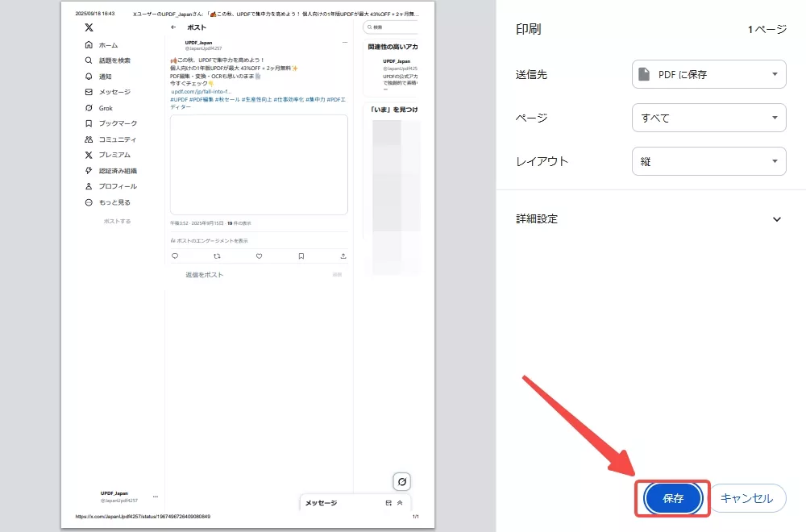The height and width of the screenshot is (532, 806).
Task: Click the もっと見る circle icon
Action: [x=89, y=202]
